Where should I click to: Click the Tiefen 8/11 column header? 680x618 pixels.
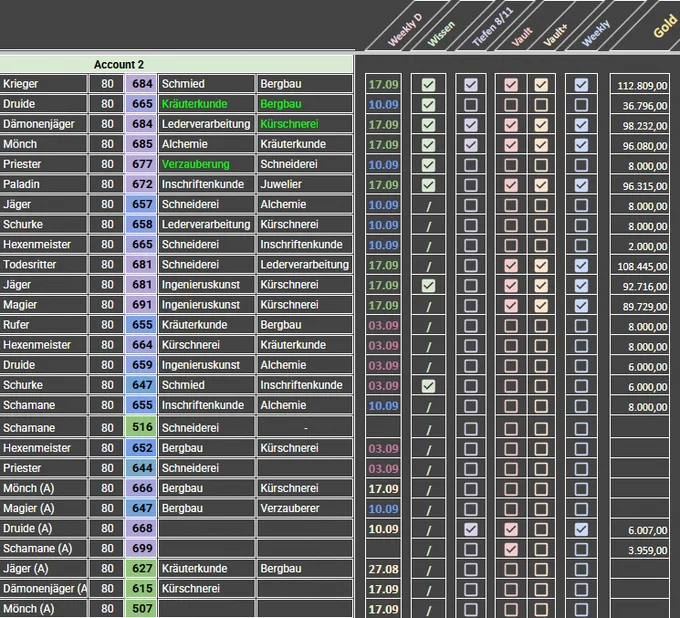pos(492,27)
